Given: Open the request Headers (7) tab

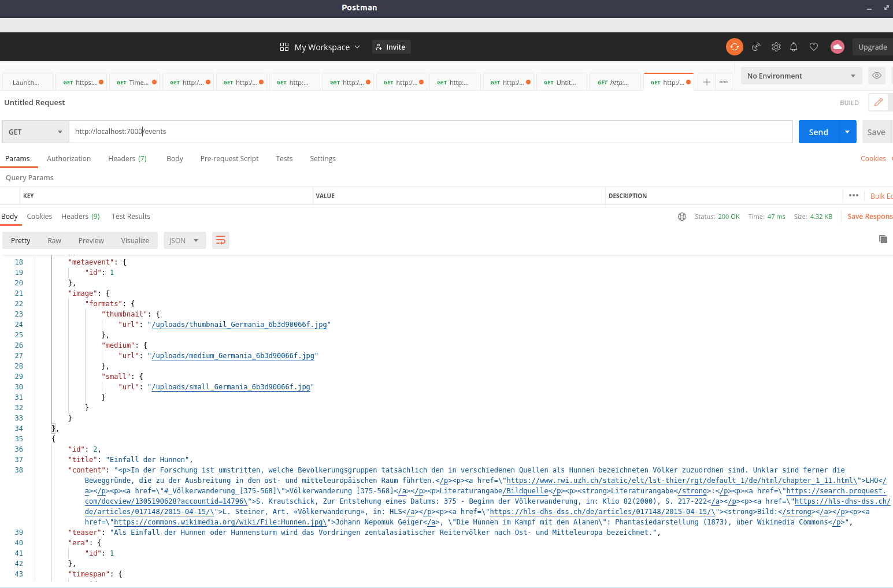Looking at the screenshot, I should 127,158.
